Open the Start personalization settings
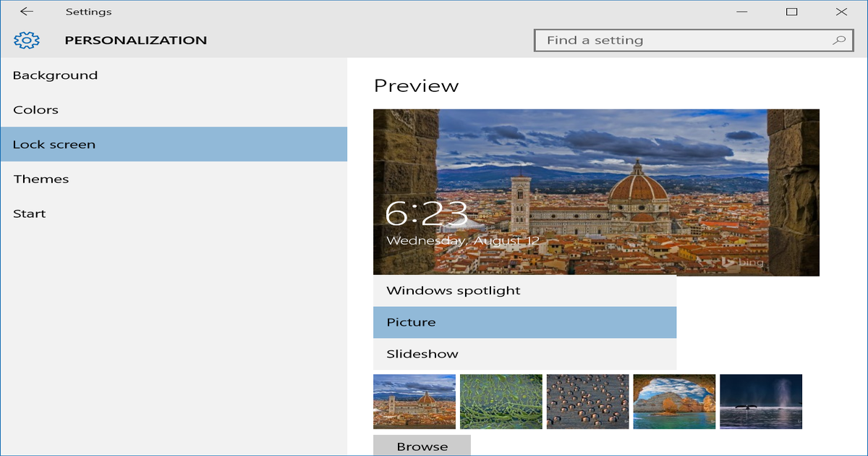The image size is (868, 456). (30, 214)
